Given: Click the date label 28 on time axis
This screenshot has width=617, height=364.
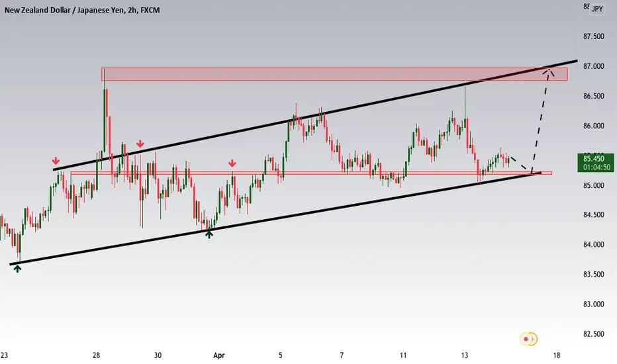Looking at the screenshot, I should 97,355.
